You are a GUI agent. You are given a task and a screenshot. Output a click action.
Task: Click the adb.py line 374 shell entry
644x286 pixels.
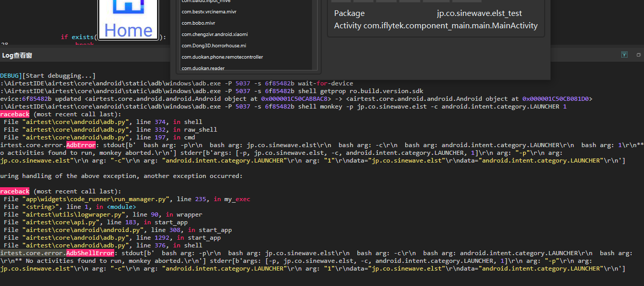(x=103, y=122)
